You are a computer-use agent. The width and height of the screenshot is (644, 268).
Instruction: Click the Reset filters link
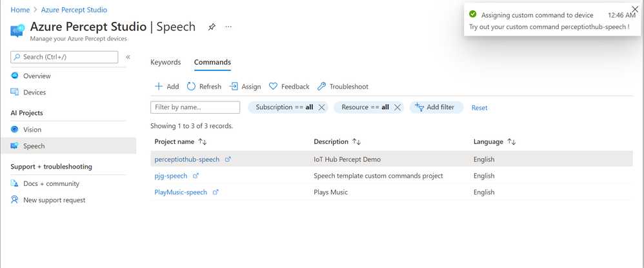pos(479,108)
